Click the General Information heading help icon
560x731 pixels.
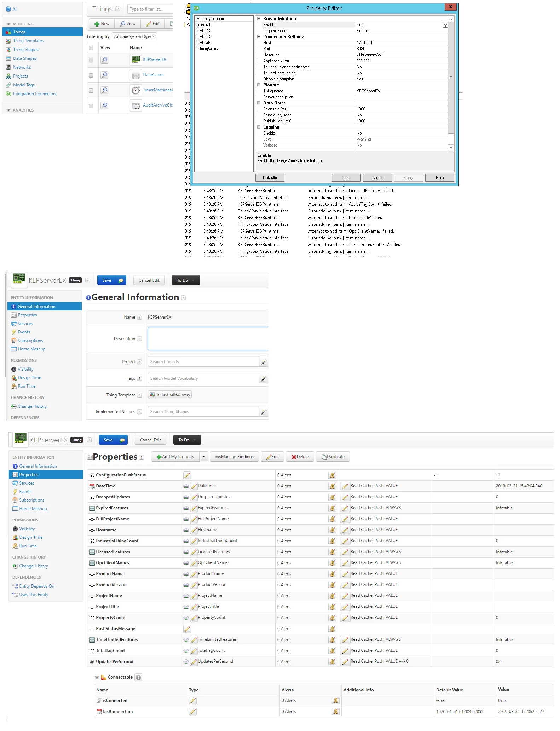click(183, 298)
